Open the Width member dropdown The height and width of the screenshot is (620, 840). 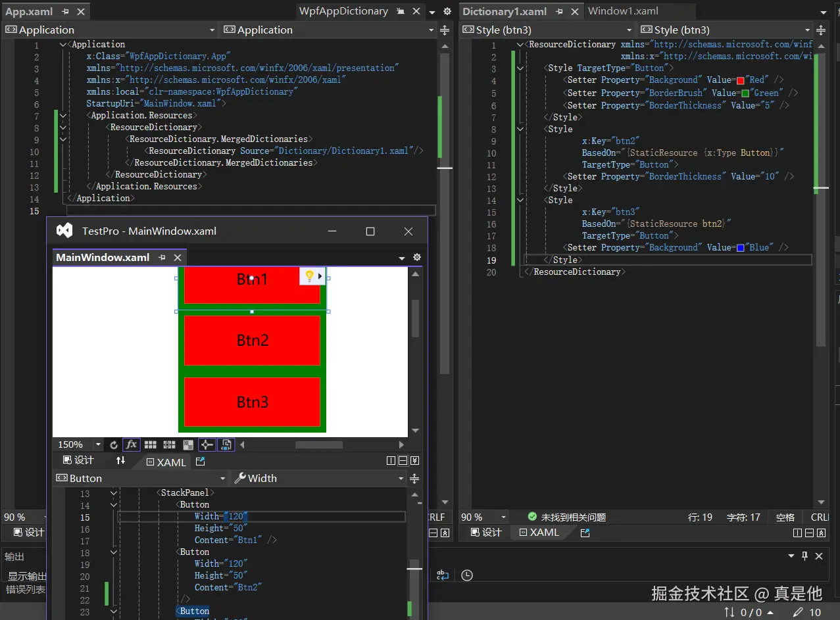click(x=401, y=479)
